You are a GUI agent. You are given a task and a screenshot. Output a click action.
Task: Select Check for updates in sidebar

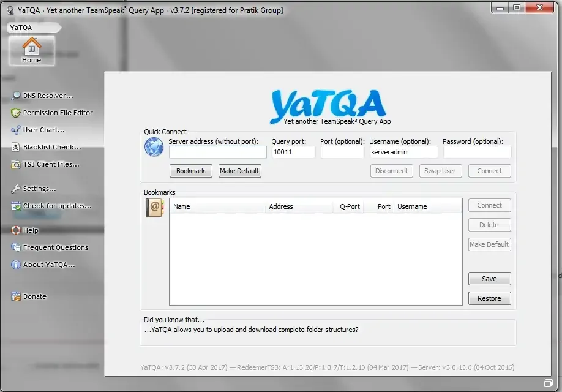[57, 206]
